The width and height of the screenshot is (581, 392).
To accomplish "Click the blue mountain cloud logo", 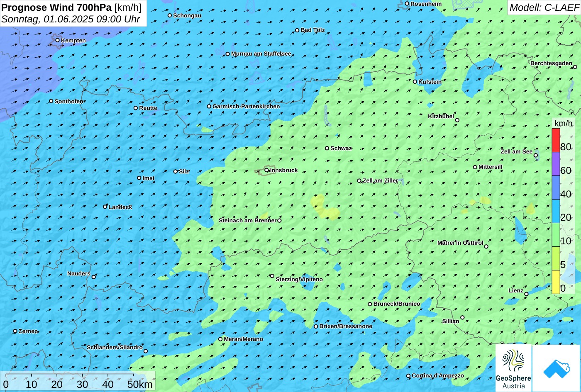I will pos(556,368).
